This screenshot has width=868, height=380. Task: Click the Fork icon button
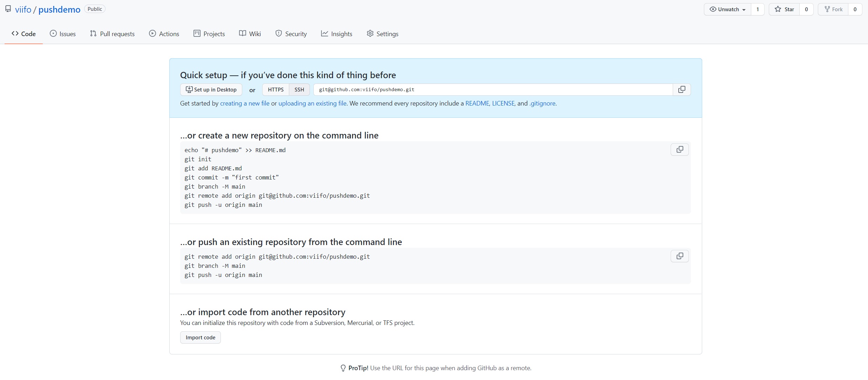click(x=833, y=9)
